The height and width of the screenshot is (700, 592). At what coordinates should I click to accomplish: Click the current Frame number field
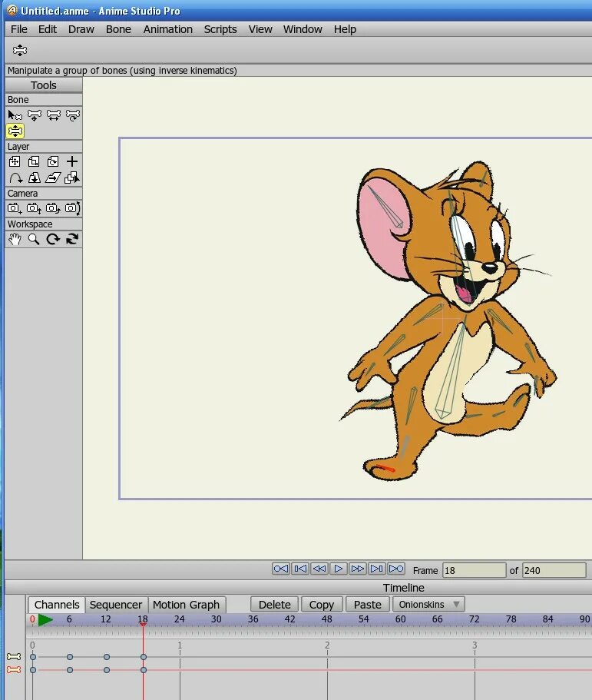pyautogui.click(x=474, y=570)
